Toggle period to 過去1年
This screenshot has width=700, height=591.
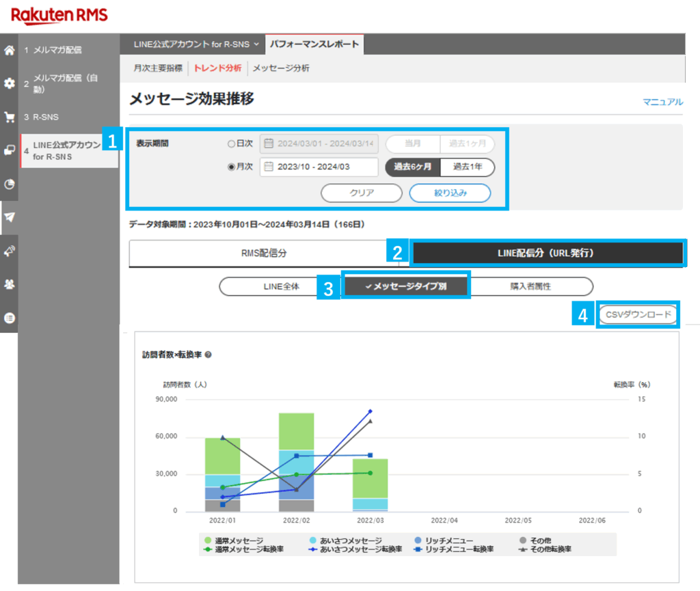tap(466, 167)
